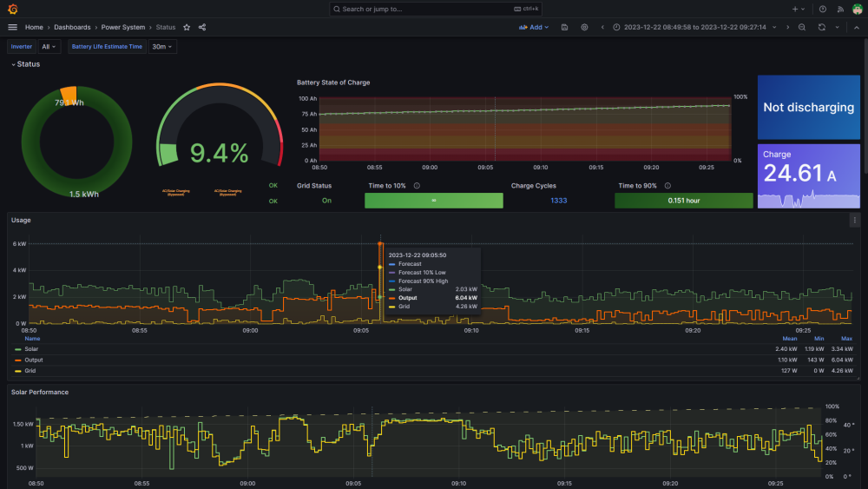
Task: Open the news feed icon
Action: 839,9
